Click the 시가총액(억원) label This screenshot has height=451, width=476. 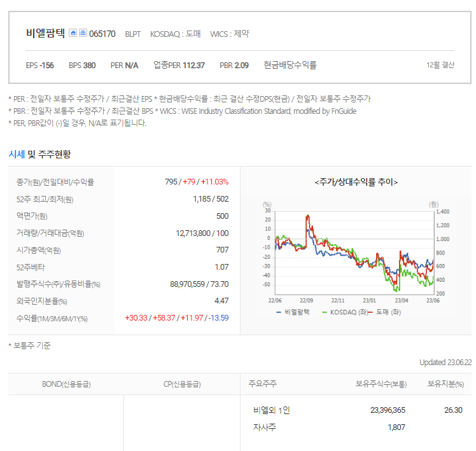pos(39,250)
